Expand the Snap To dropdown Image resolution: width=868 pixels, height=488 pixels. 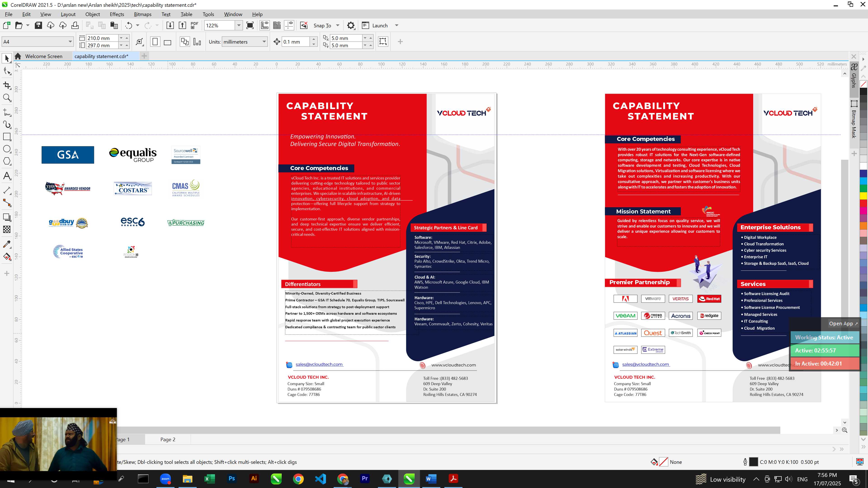pyautogui.click(x=338, y=25)
